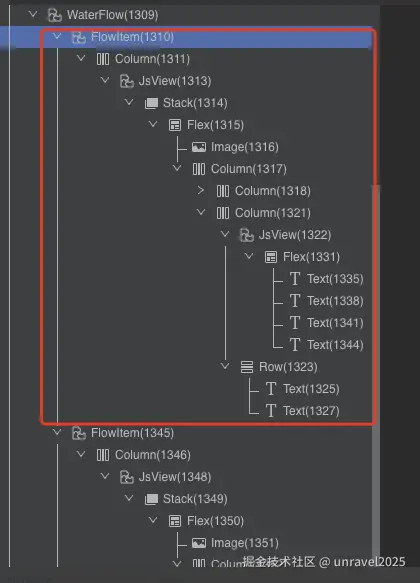
Task: Select the Column(1317) label
Action: (249, 169)
